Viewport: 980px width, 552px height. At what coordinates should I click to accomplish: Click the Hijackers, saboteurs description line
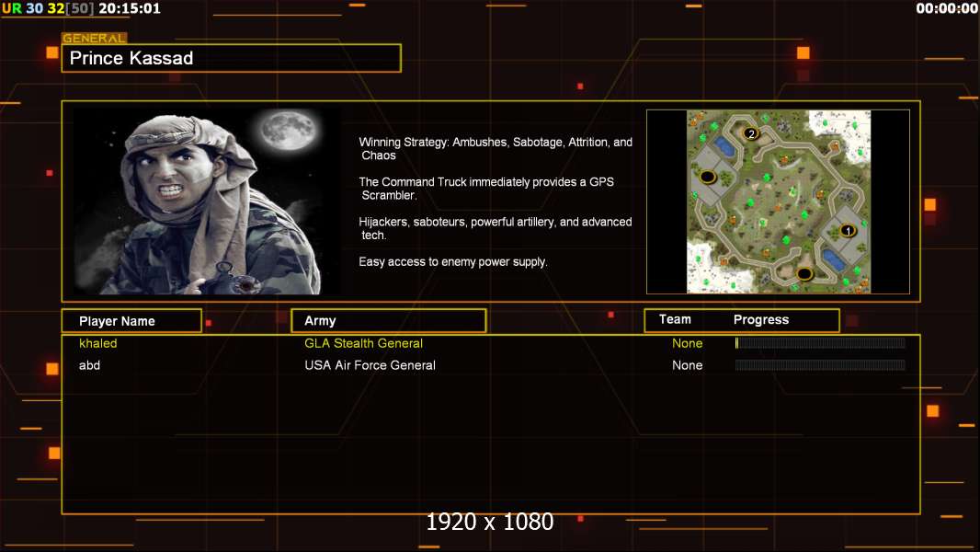[x=495, y=228]
